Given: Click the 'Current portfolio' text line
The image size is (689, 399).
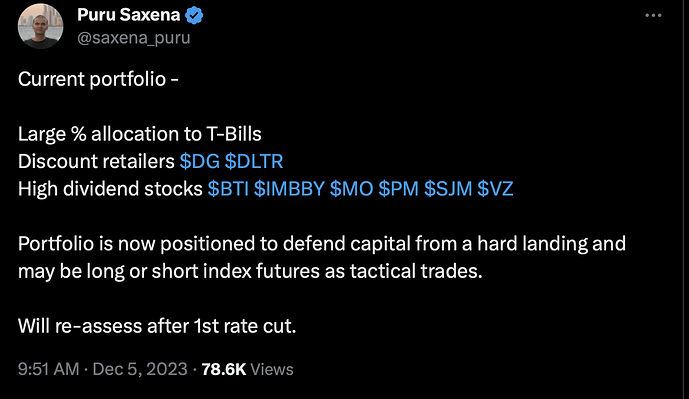Looking at the screenshot, I should click(98, 80).
